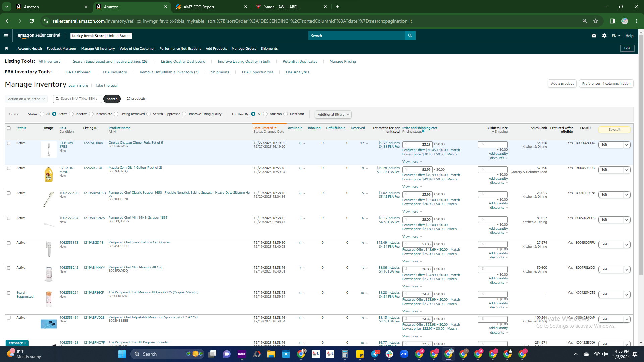Expand Edit dropdown arrow for Oneida fork row

click(627, 145)
